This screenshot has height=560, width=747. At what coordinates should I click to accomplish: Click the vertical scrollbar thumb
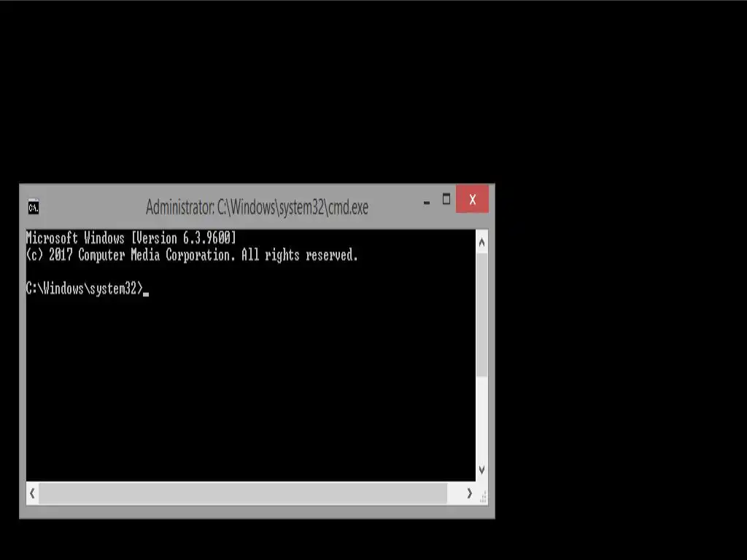click(x=481, y=314)
